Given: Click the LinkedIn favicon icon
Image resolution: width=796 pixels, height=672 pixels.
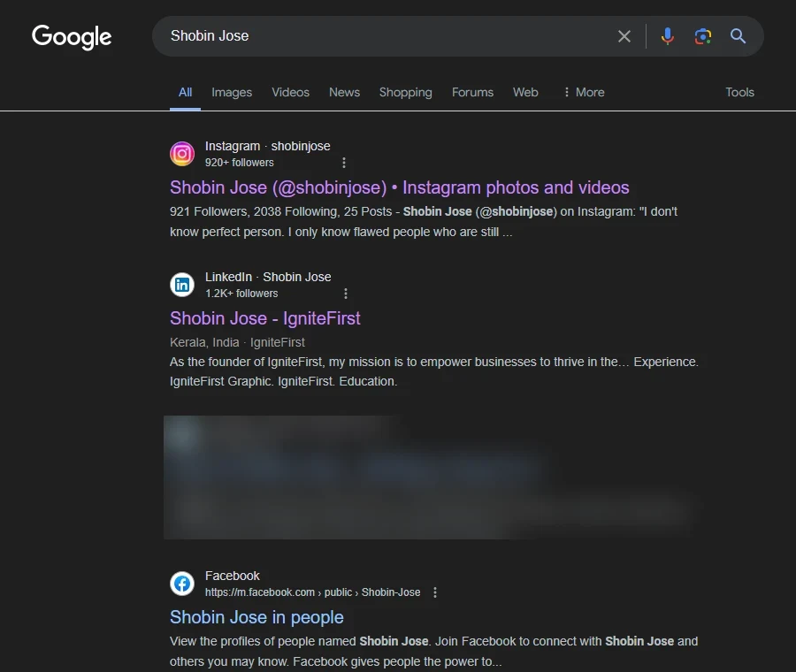Looking at the screenshot, I should 182,285.
